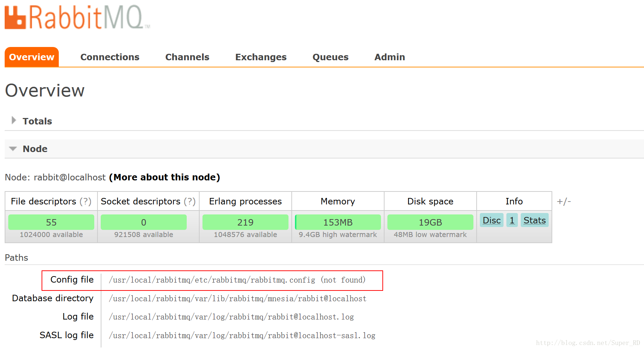Open the Admin tab
This screenshot has width=644, height=350.
click(390, 57)
